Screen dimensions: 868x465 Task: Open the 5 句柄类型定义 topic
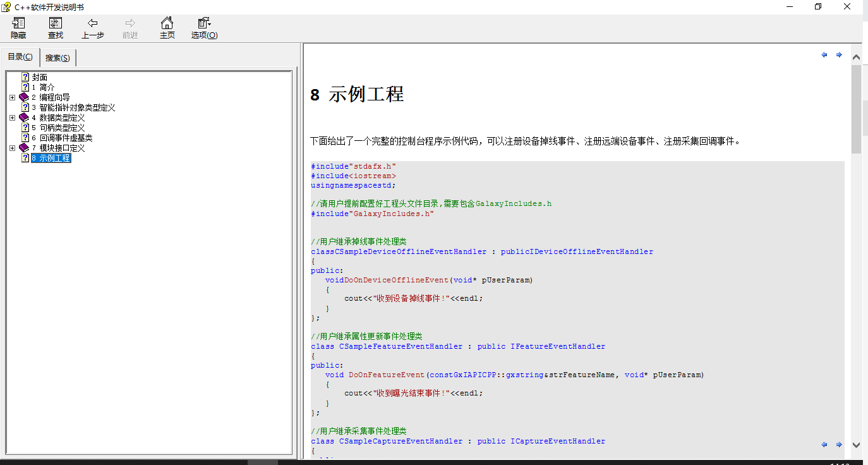(58, 128)
